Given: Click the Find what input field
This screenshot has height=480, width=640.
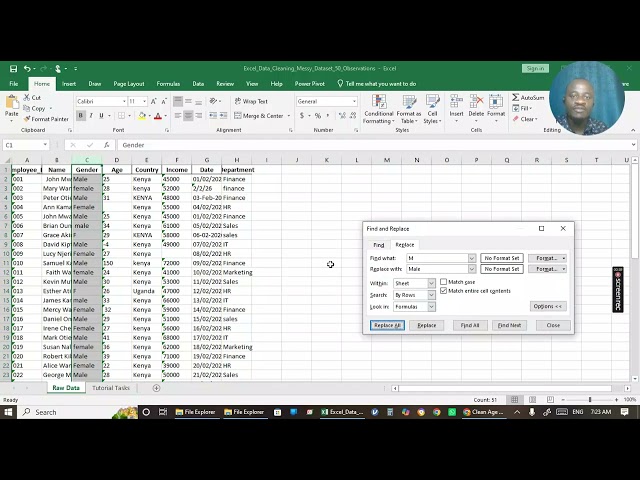Looking at the screenshot, I should 437,258.
